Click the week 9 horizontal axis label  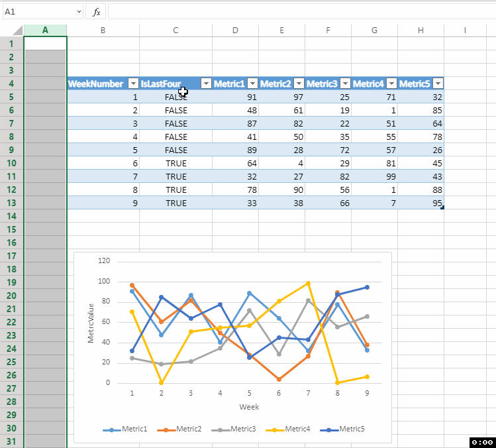(x=367, y=393)
